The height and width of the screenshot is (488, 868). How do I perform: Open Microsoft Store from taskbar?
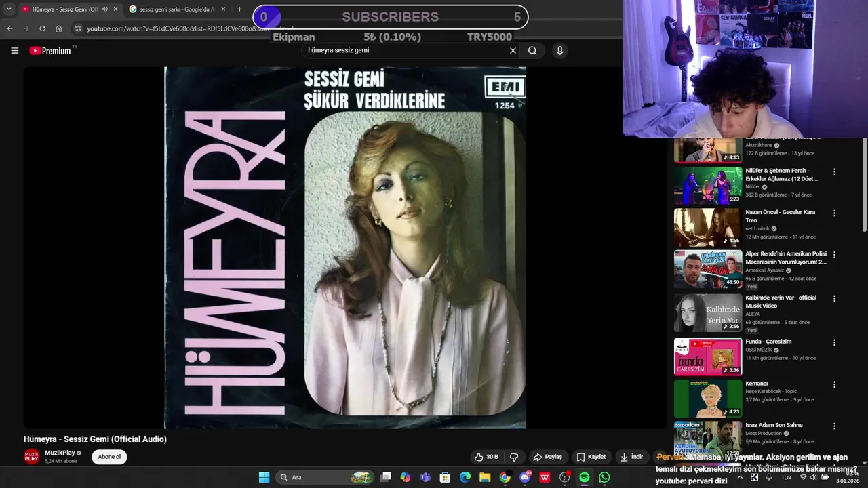pyautogui.click(x=445, y=477)
